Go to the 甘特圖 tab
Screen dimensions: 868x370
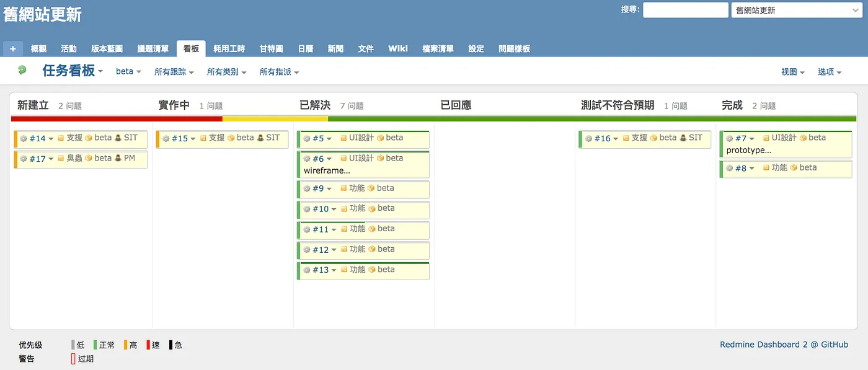coord(272,48)
